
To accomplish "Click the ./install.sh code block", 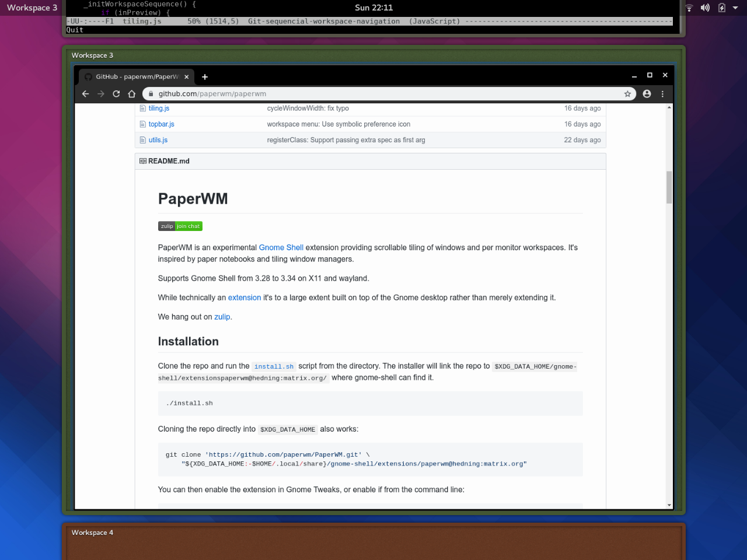I will [x=370, y=403].
